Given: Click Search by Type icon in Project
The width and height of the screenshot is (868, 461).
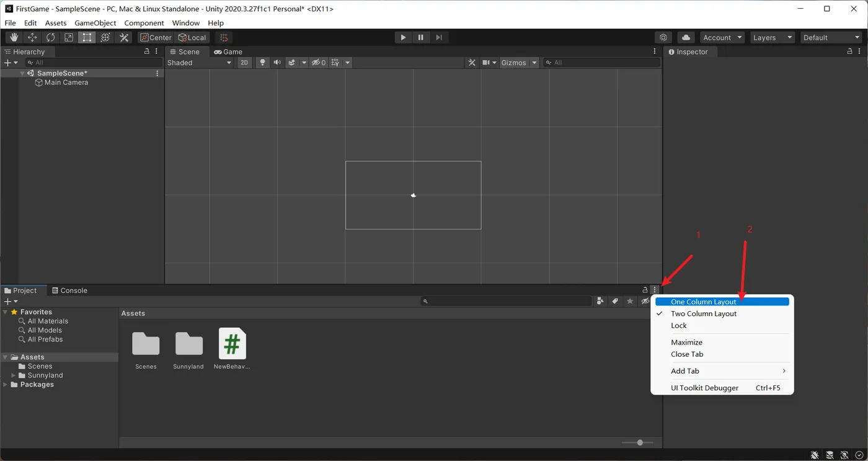Looking at the screenshot, I should tap(600, 301).
